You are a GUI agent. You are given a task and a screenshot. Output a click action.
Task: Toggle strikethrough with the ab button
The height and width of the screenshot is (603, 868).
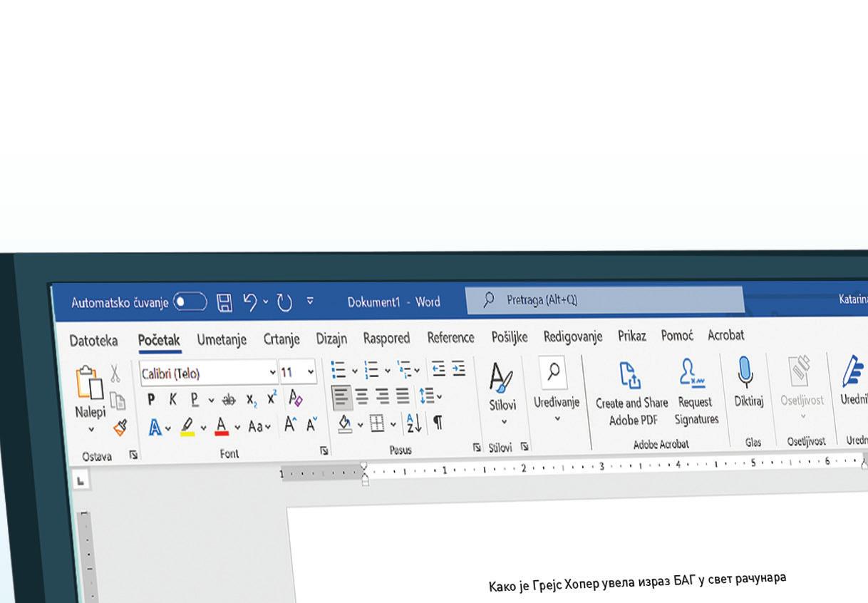click(229, 400)
